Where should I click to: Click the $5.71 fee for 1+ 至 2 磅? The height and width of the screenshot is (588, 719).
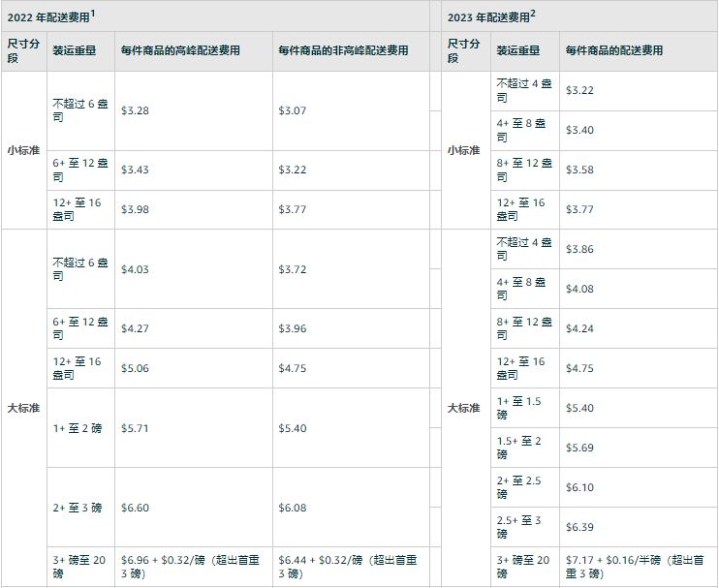pyautogui.click(x=136, y=428)
